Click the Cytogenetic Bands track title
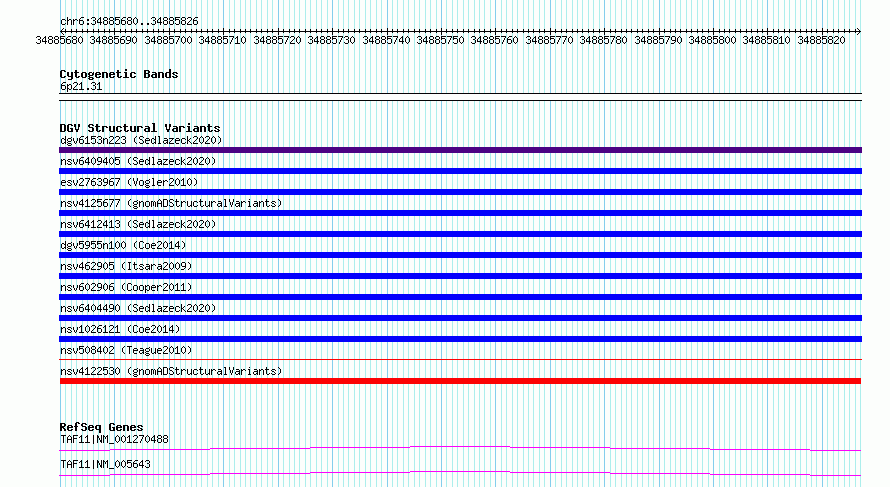The height and width of the screenshot is (487, 890). click(x=119, y=74)
